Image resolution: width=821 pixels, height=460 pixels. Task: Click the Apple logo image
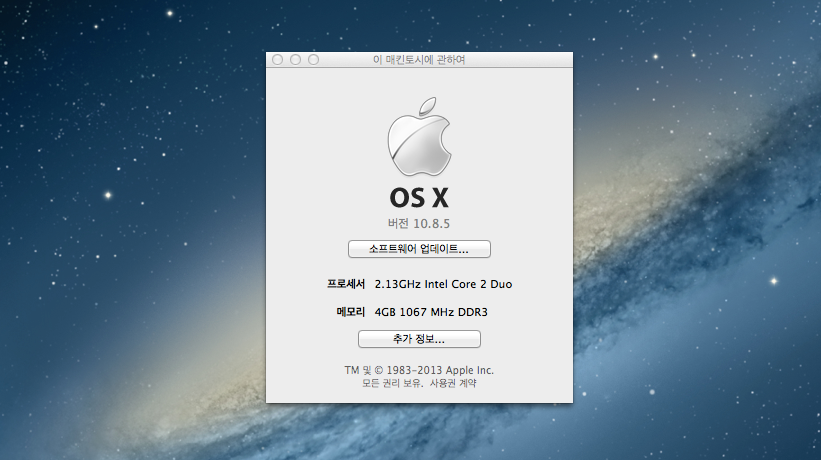[419, 137]
